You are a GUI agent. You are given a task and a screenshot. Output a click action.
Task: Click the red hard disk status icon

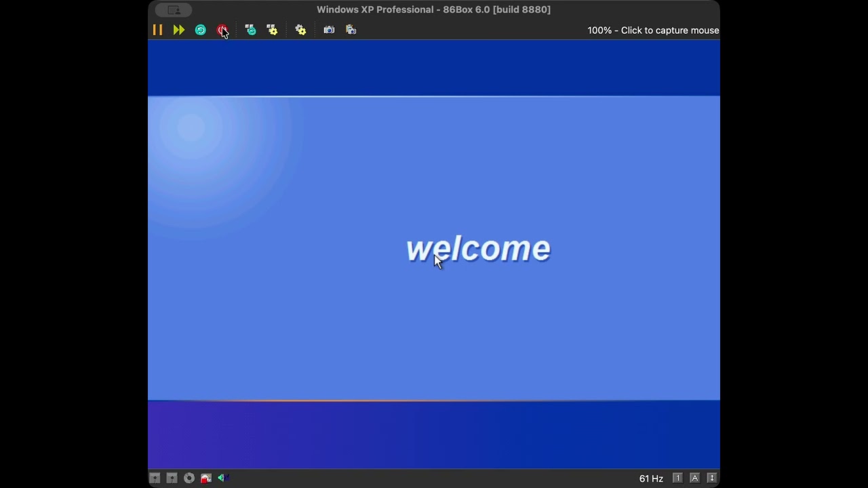206,479
